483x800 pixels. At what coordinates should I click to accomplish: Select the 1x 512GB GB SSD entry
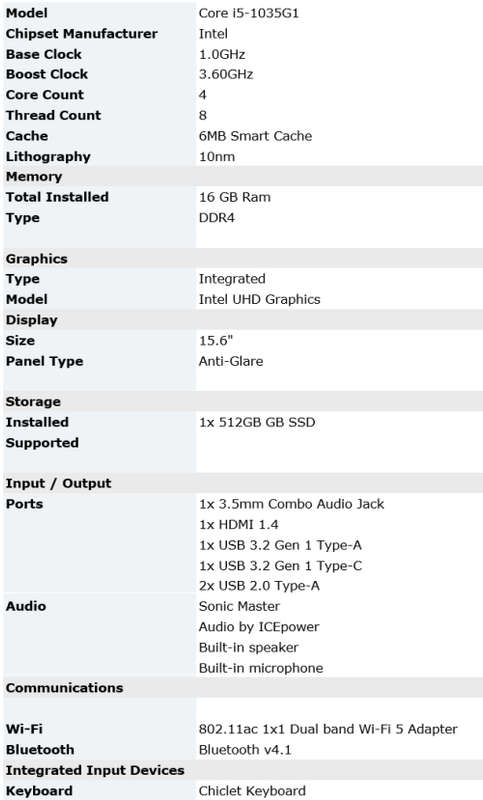coord(257,422)
